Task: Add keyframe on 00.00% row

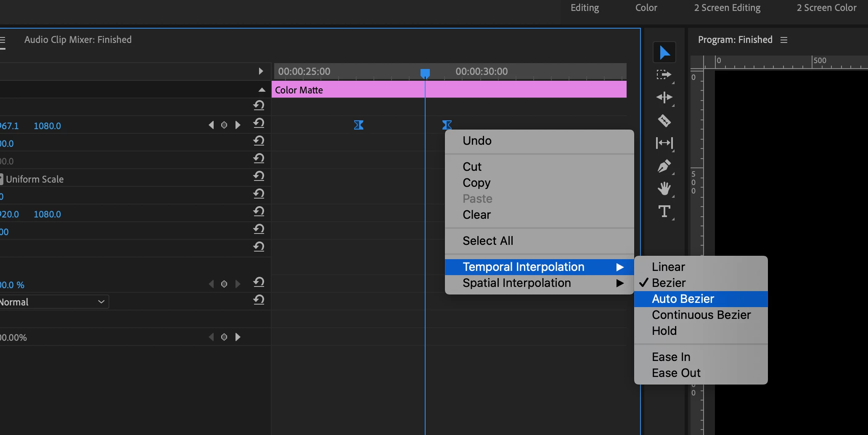Action: click(x=224, y=337)
